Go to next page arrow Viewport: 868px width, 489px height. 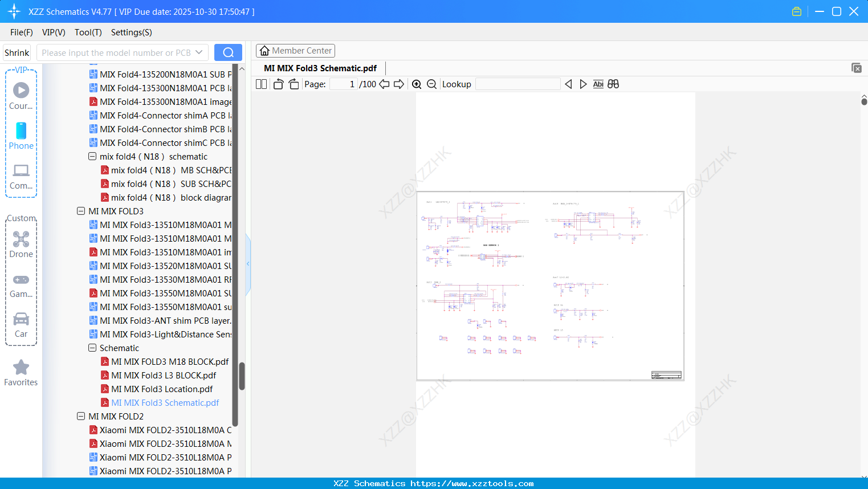tap(399, 84)
